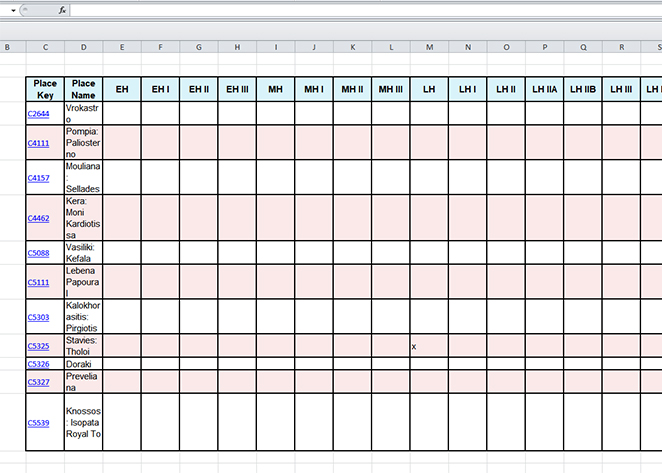The width and height of the screenshot is (662, 473).
Task: Select column M header
Action: pyautogui.click(x=429, y=47)
